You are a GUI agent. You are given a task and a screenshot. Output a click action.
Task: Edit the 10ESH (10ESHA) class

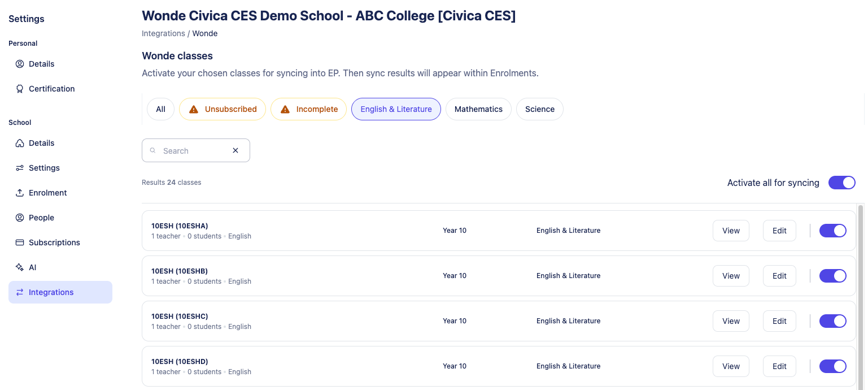779,231
